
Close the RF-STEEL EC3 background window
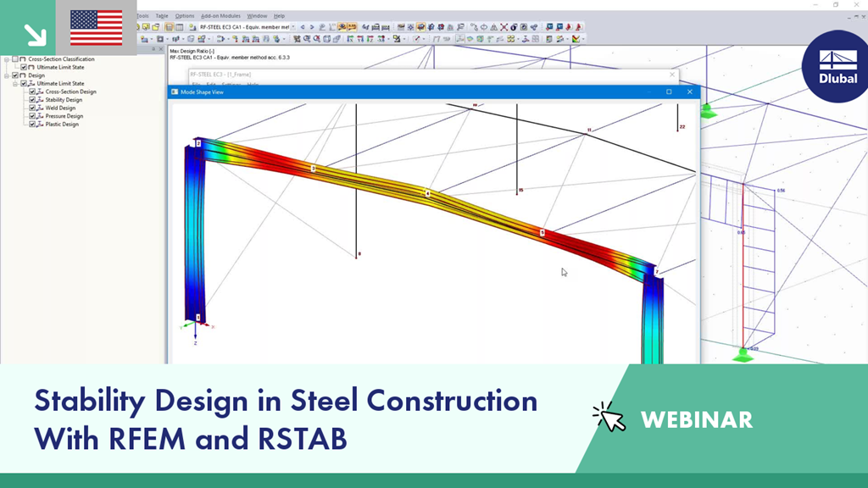click(x=672, y=75)
